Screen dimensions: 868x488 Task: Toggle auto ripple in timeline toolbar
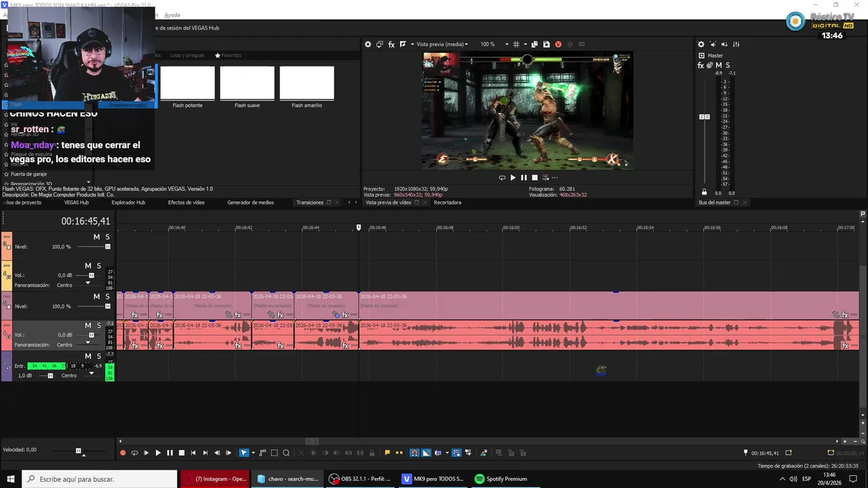point(438,453)
